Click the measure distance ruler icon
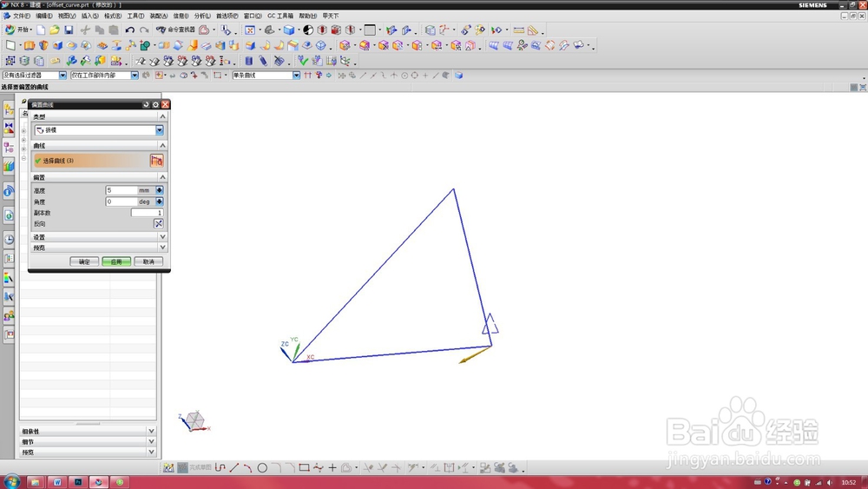Image resolution: width=868 pixels, height=489 pixels. pos(519,30)
